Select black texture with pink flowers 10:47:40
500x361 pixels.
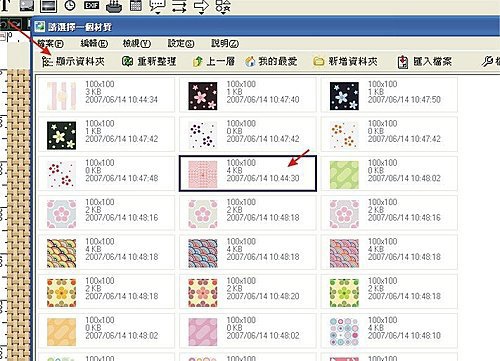[248, 95]
